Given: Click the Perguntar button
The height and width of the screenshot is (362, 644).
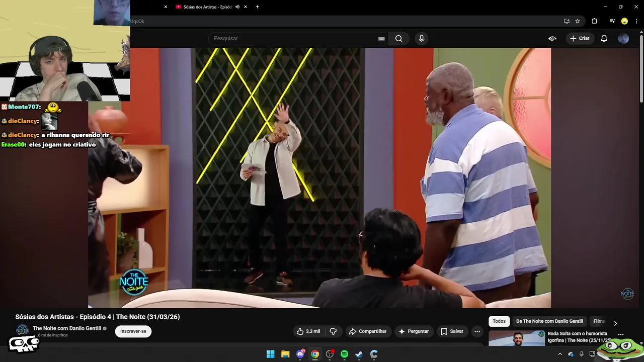Looking at the screenshot, I should point(413,331).
